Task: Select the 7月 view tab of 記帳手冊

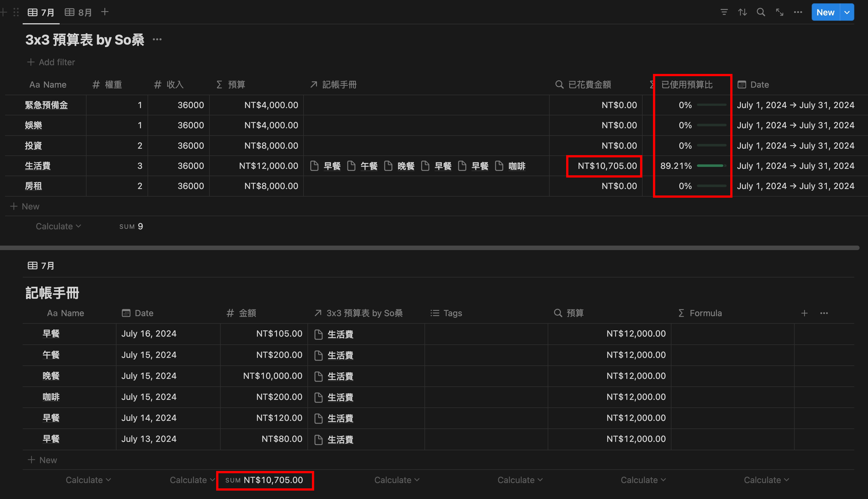Action: point(41,266)
